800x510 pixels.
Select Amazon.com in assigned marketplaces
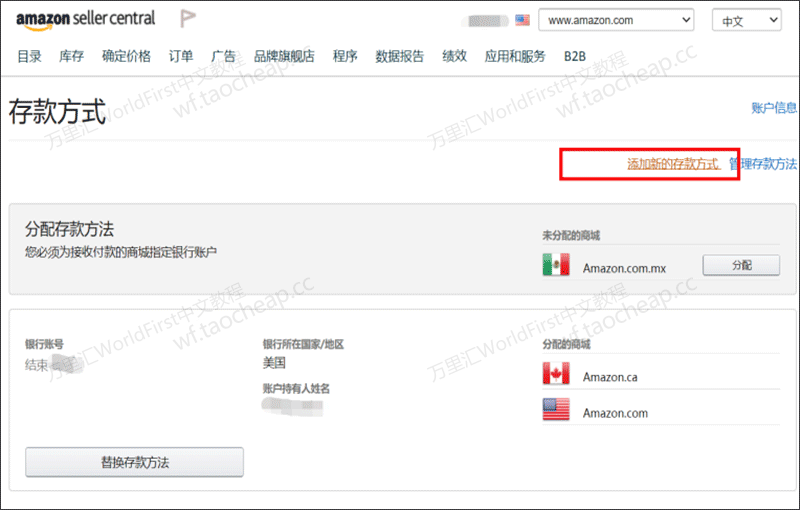point(615,413)
